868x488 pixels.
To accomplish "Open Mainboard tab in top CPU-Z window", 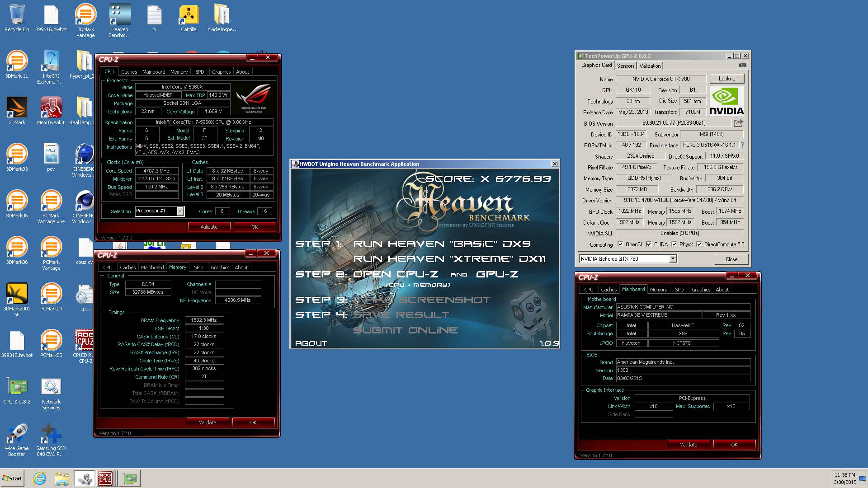I will (154, 72).
